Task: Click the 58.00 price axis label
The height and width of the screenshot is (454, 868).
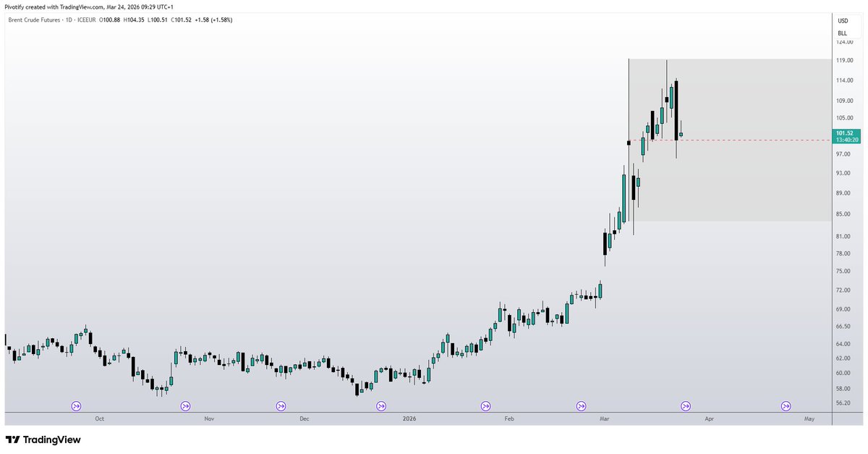Action: [x=843, y=389]
